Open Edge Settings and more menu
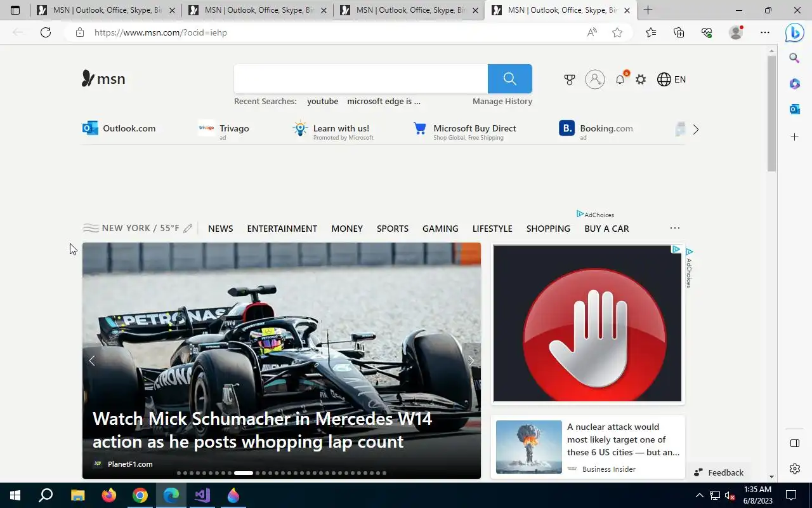The width and height of the screenshot is (812, 508). point(765,32)
